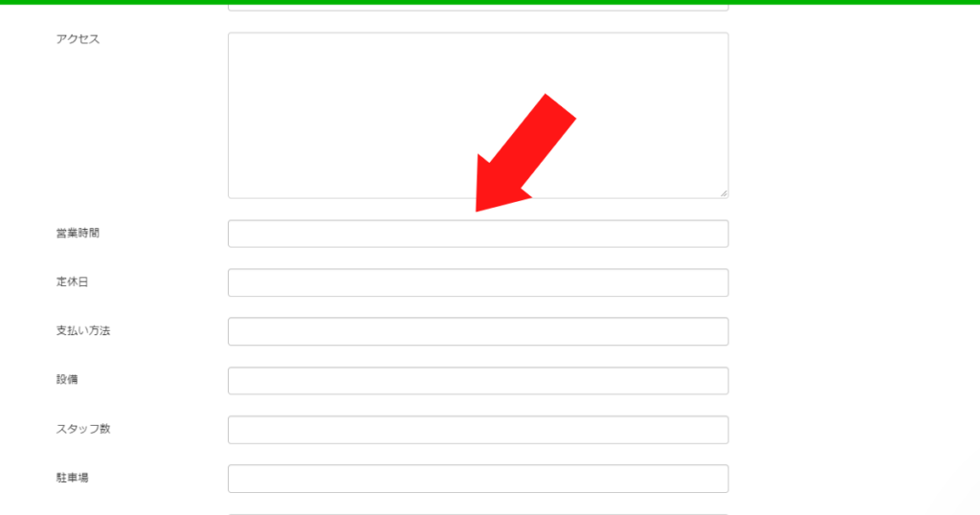Select the 定休日 label
Viewport: 980px width, 515px height.
point(73,281)
